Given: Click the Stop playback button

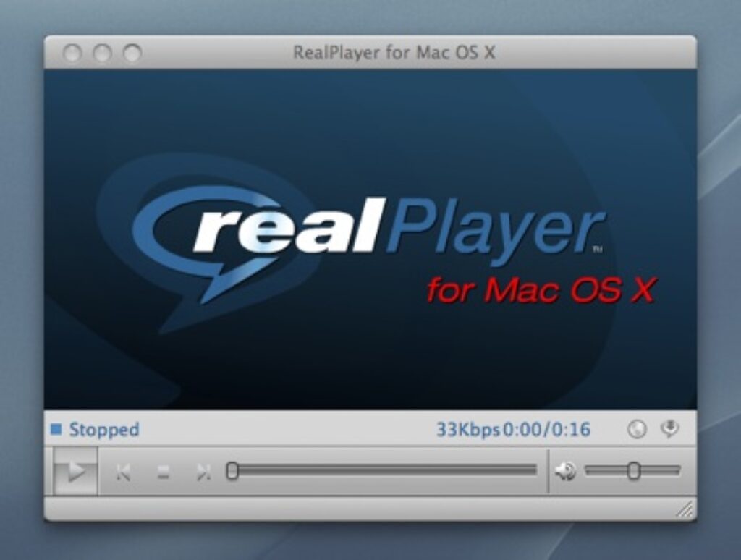Looking at the screenshot, I should coord(164,472).
